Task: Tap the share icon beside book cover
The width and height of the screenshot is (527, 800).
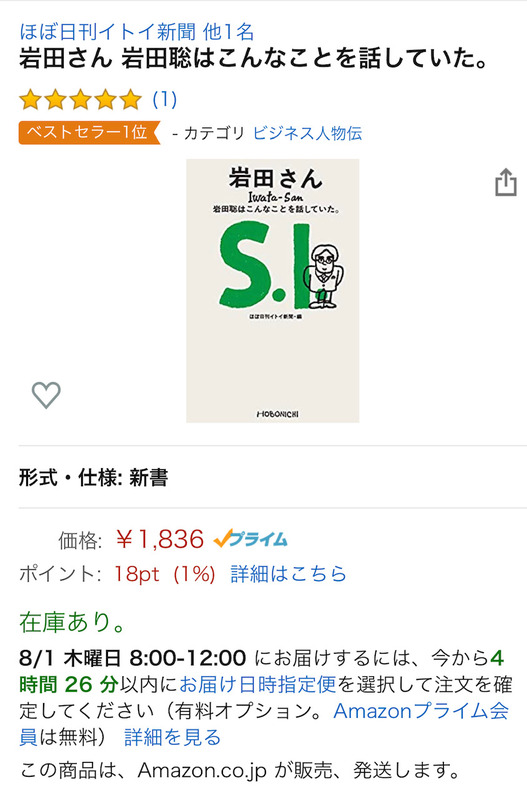Action: pyautogui.click(x=506, y=182)
